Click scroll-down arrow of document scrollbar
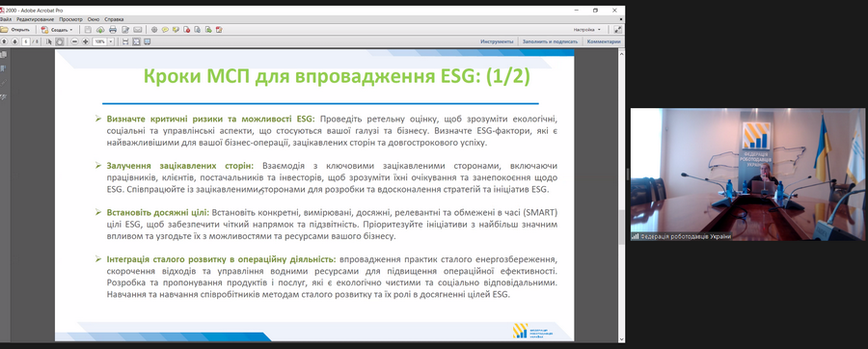The width and height of the screenshot is (868, 349). pos(622,339)
